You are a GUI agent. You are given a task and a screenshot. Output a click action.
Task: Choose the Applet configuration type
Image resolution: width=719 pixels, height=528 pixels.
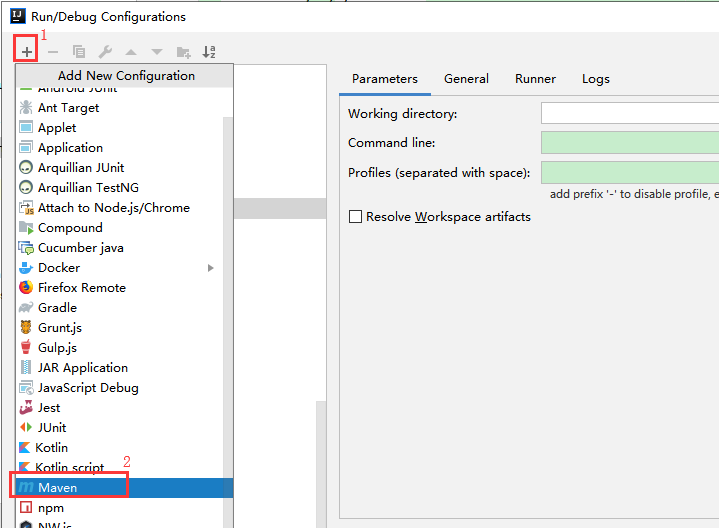point(120,128)
